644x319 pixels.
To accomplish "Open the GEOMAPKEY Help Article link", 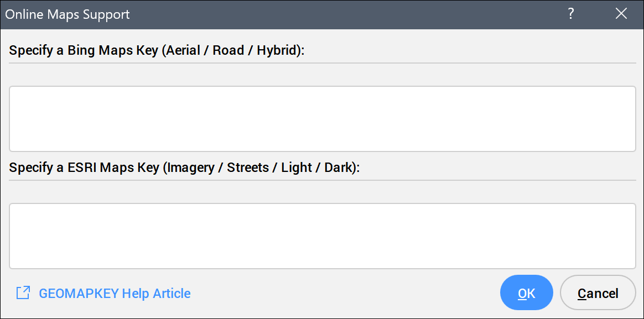I will tap(115, 293).
